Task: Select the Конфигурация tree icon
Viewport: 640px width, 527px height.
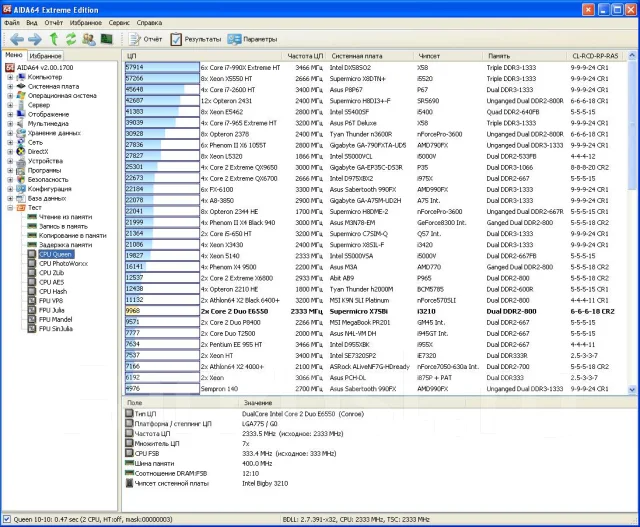Action: click(21, 189)
